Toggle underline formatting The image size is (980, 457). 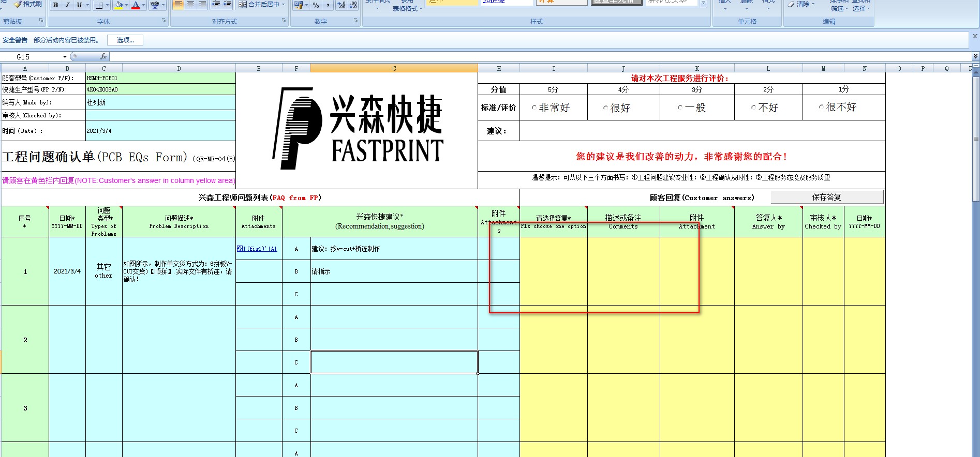click(79, 5)
